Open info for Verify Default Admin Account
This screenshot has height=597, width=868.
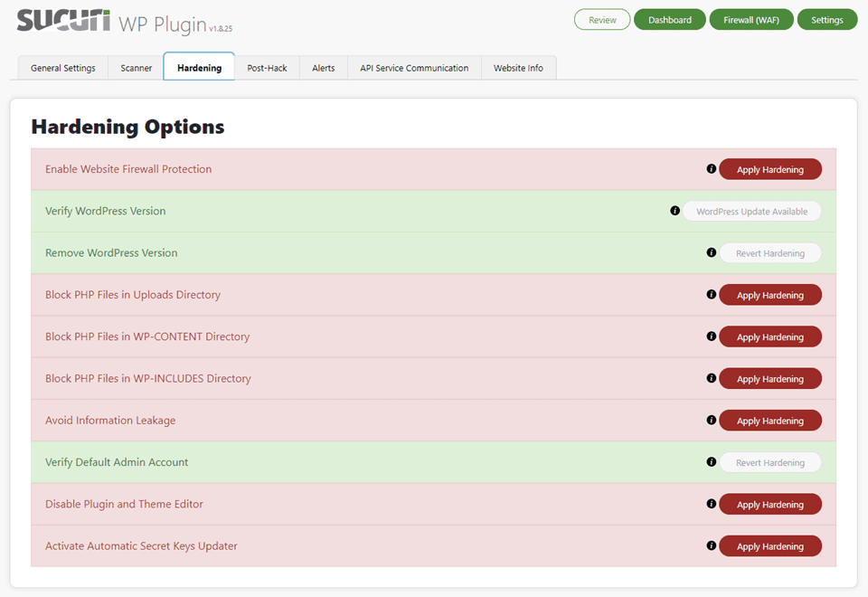[x=712, y=461]
